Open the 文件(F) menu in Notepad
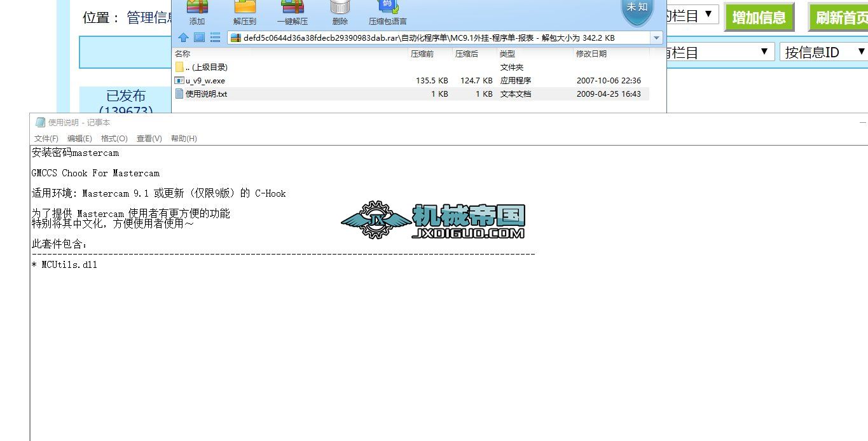 click(x=46, y=138)
